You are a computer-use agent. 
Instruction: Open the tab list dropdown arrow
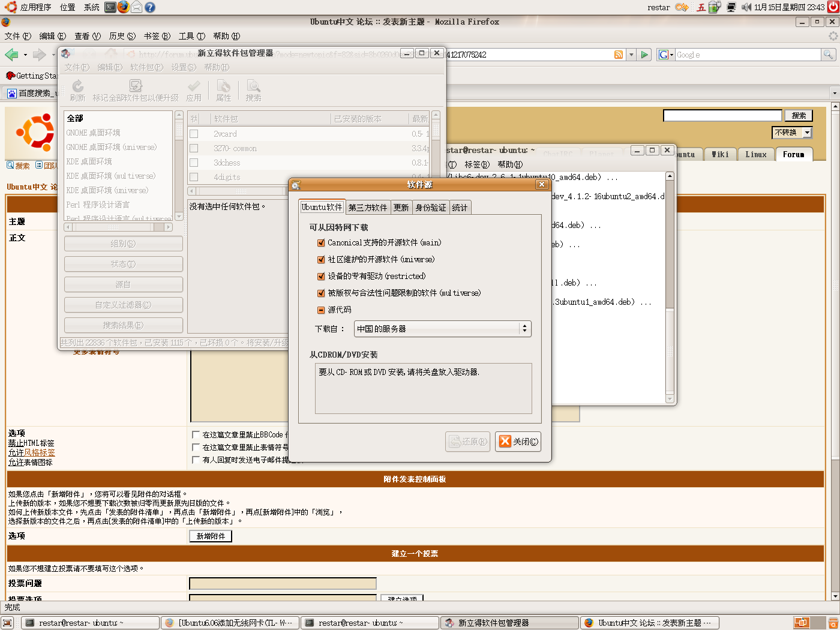click(834, 93)
